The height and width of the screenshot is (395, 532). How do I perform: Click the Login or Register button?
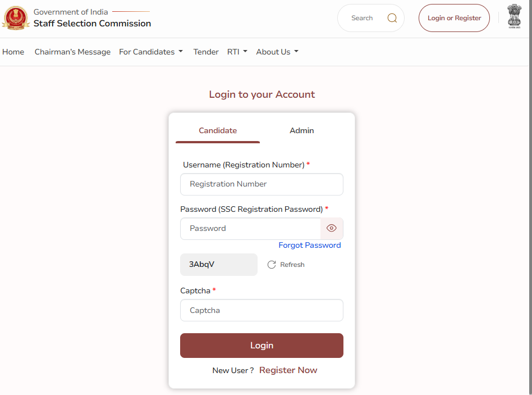(454, 18)
